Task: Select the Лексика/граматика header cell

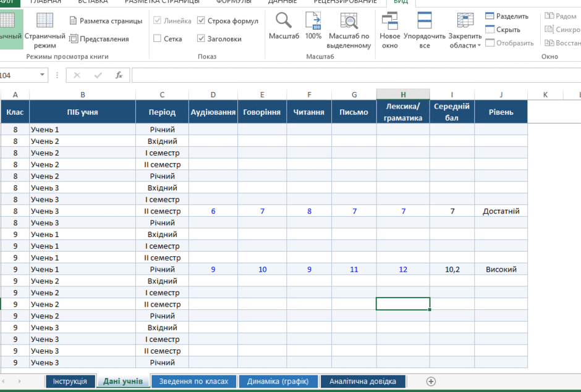Action: [x=403, y=112]
